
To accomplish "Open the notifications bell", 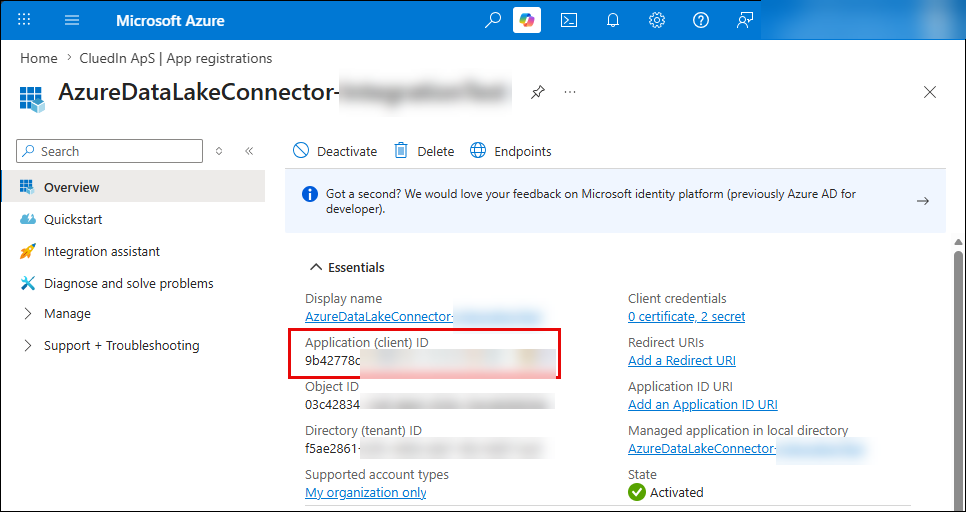I will coord(612,20).
